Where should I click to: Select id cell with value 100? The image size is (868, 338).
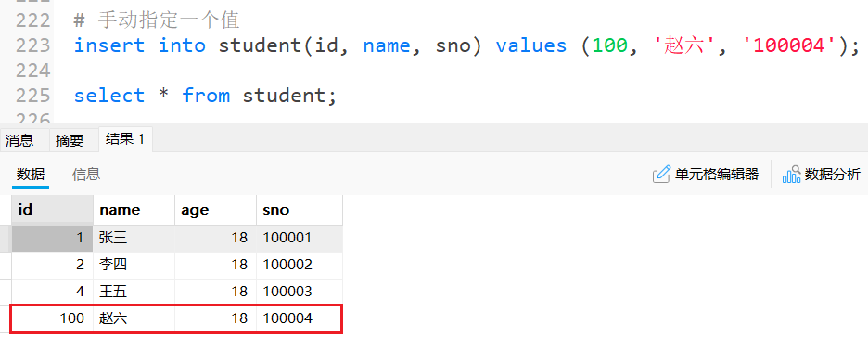pos(53,318)
